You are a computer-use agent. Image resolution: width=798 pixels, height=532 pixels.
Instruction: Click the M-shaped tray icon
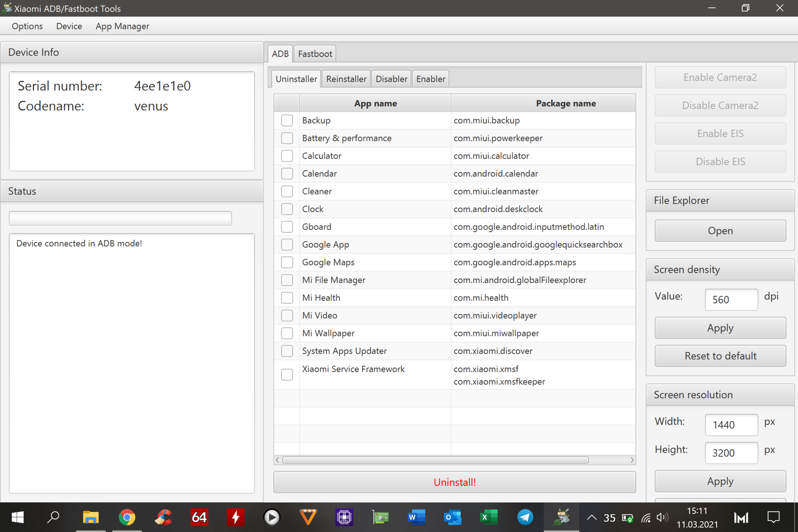(741, 517)
